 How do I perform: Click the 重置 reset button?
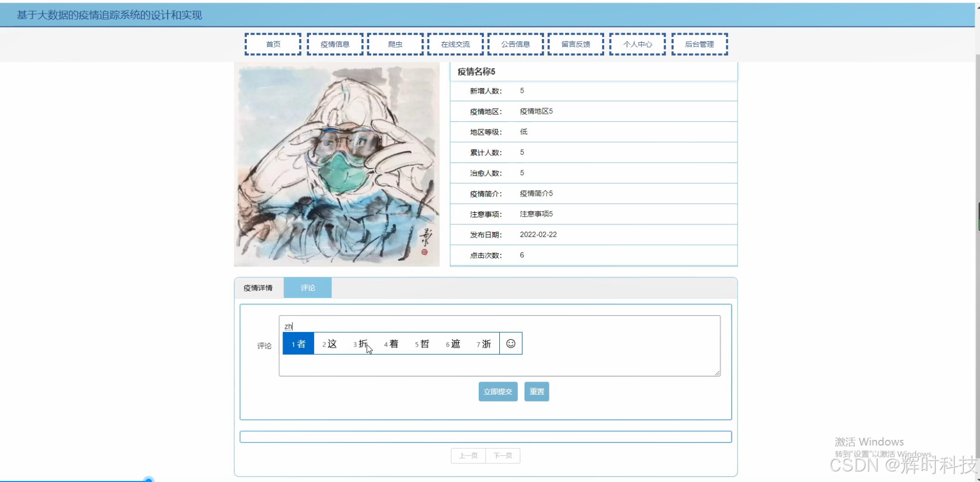(x=536, y=391)
